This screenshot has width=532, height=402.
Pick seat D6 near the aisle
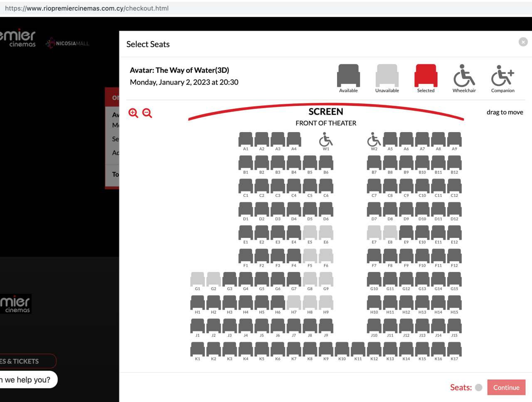tap(326, 209)
